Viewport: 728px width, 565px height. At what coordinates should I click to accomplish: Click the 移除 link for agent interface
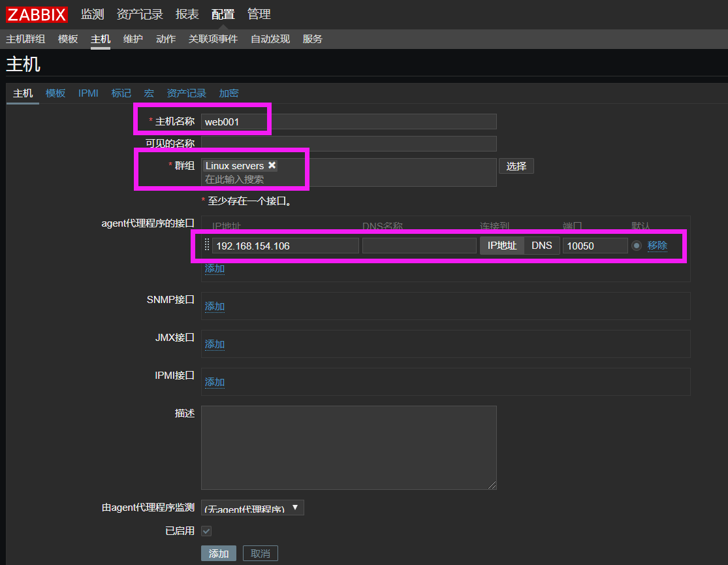657,246
